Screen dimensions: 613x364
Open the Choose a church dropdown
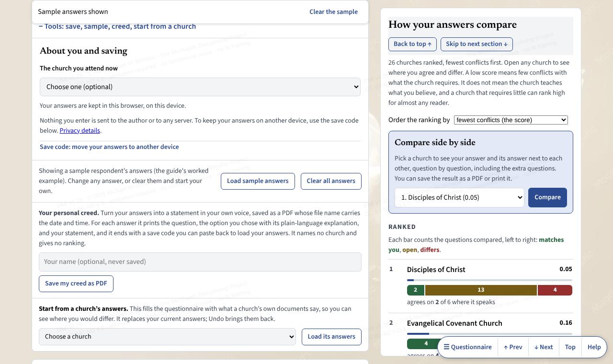point(167,337)
